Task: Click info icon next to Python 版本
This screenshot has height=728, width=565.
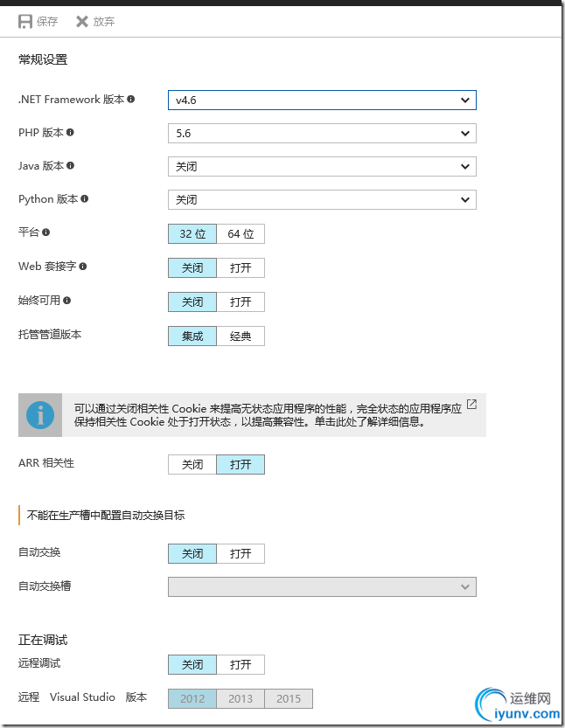Action: point(85,198)
